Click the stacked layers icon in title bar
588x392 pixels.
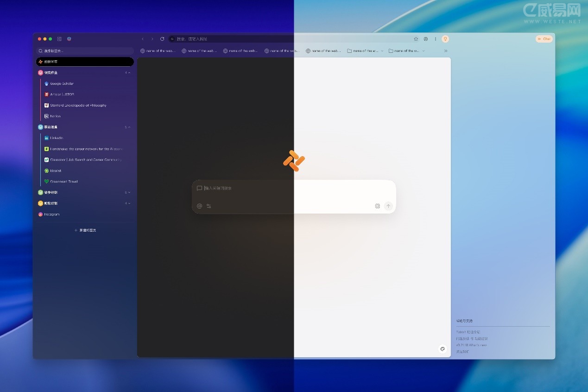[69, 39]
